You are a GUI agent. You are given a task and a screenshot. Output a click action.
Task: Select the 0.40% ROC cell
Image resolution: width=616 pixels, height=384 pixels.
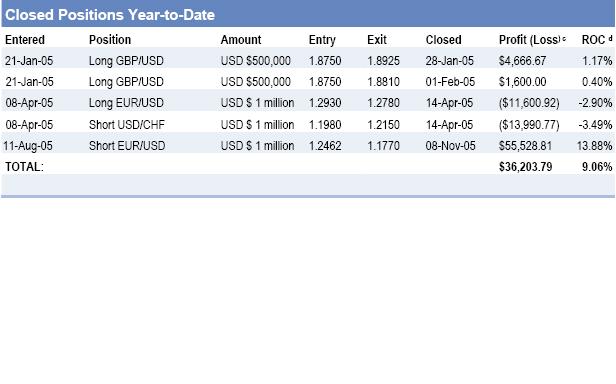point(597,82)
